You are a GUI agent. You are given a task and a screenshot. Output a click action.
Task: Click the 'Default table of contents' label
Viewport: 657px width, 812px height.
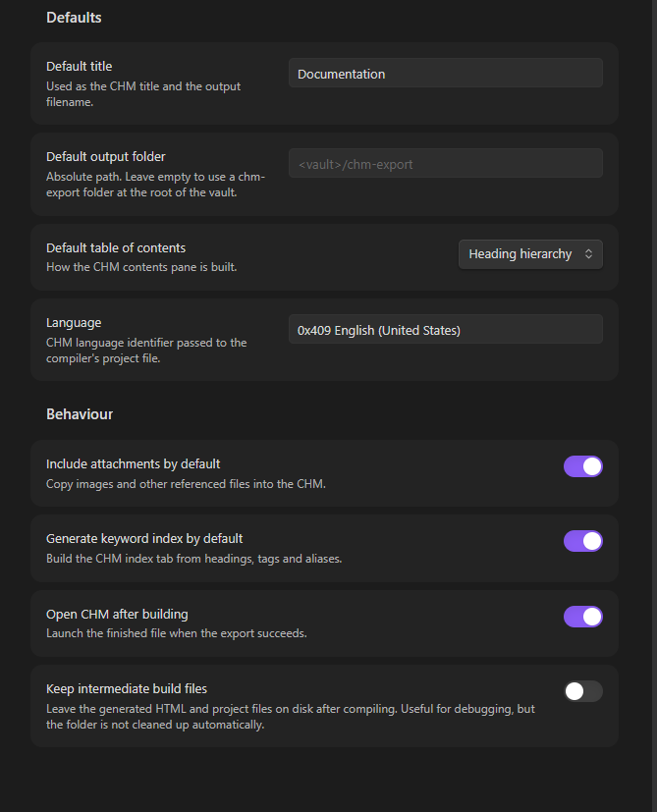click(x=116, y=248)
